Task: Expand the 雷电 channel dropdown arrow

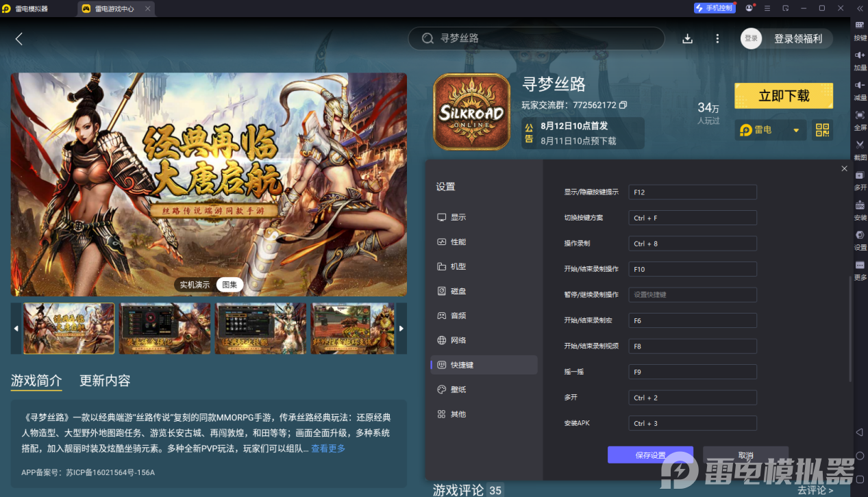Action: click(796, 130)
